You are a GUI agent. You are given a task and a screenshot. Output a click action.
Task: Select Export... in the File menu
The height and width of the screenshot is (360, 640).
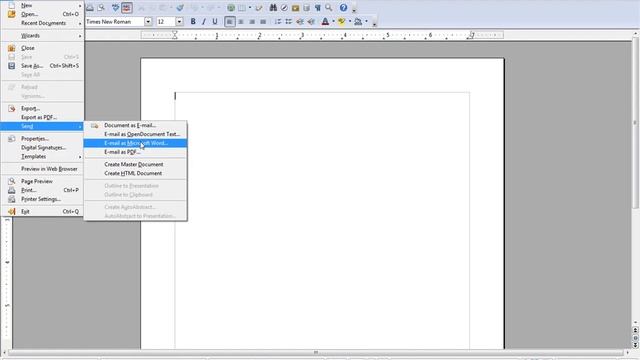point(42,109)
